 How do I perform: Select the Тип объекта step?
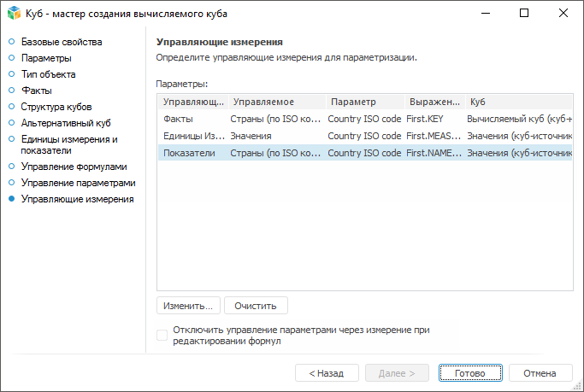pyautogui.click(x=48, y=74)
